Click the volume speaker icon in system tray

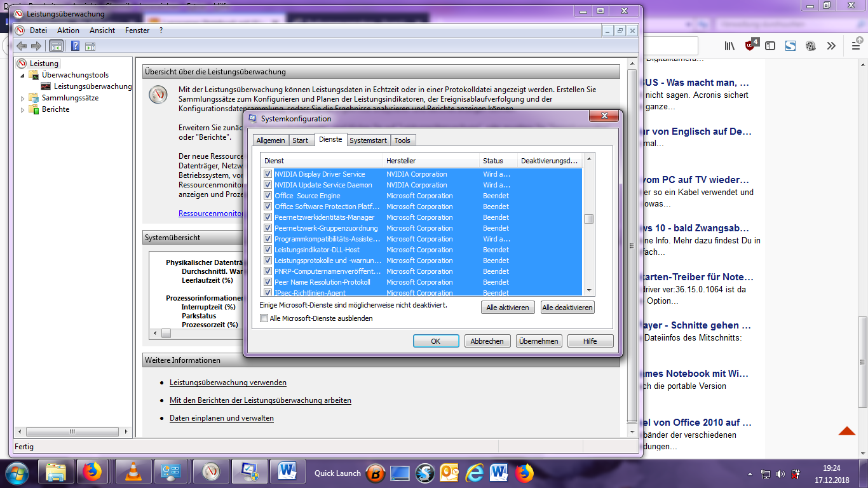pos(780,474)
